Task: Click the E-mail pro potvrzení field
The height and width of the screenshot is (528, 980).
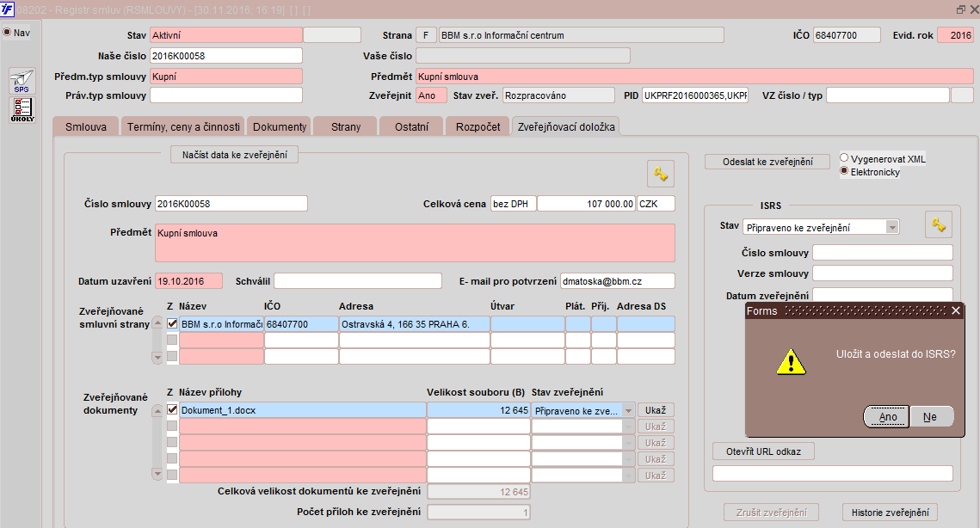Action: [x=617, y=281]
